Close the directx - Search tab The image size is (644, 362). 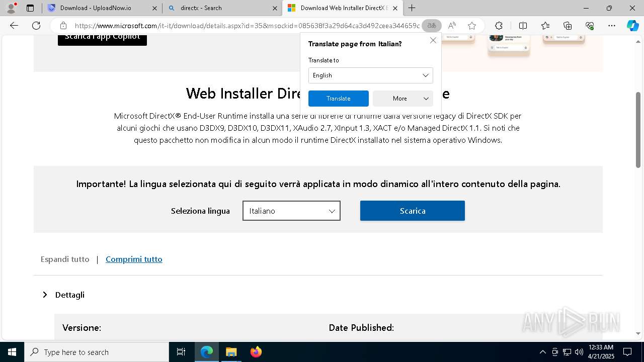[x=275, y=8]
